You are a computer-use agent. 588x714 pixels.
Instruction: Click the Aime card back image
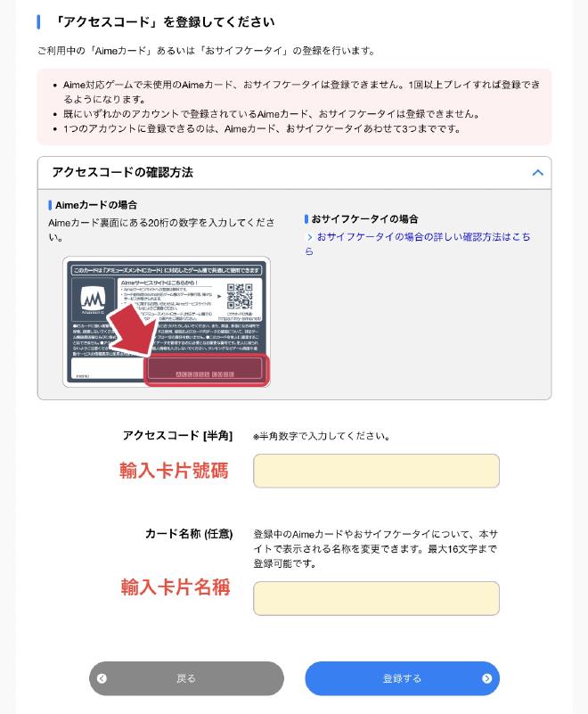click(166, 322)
